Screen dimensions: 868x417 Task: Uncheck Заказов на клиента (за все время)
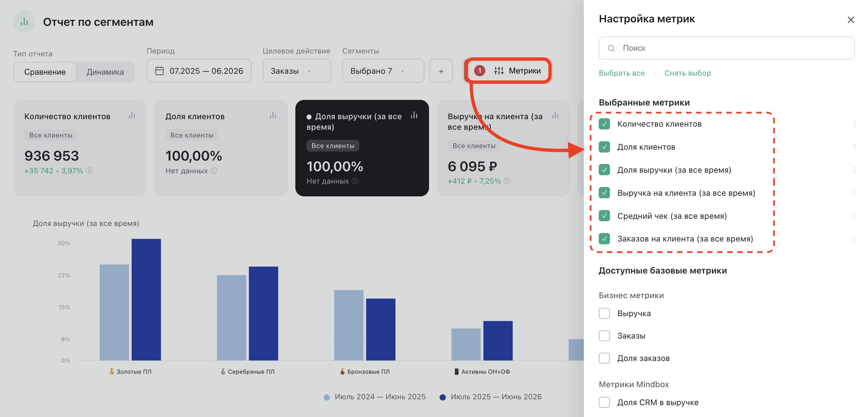click(604, 239)
